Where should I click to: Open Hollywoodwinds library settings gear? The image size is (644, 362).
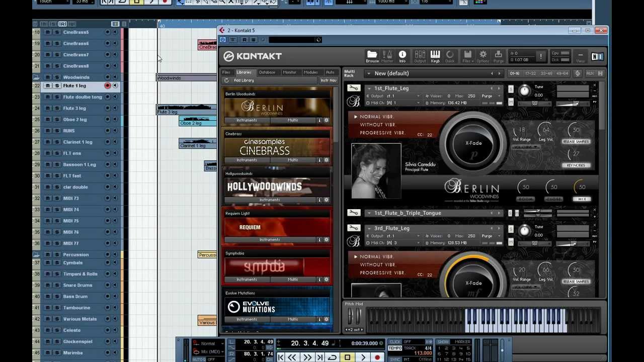(326, 200)
